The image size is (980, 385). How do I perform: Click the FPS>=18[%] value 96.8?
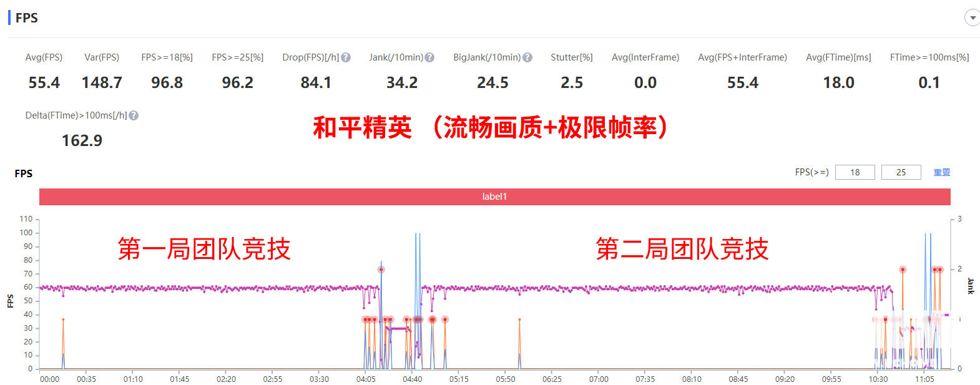[x=167, y=83]
